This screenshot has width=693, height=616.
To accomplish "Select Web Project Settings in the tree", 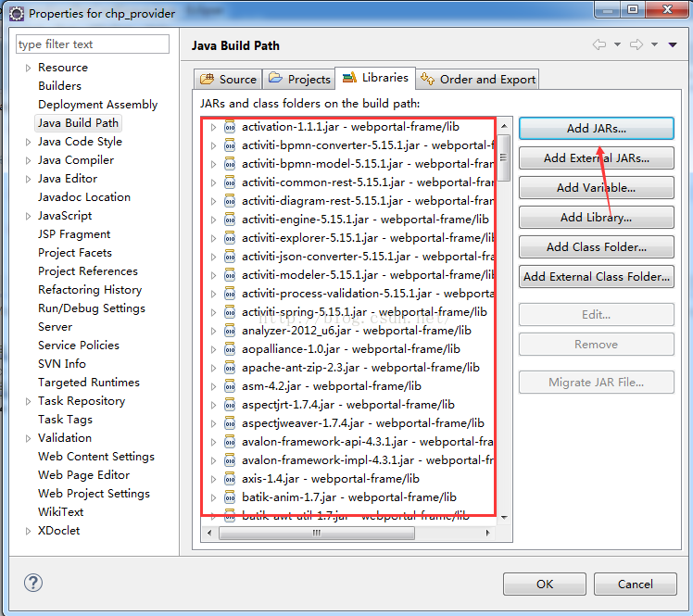I will click(94, 494).
